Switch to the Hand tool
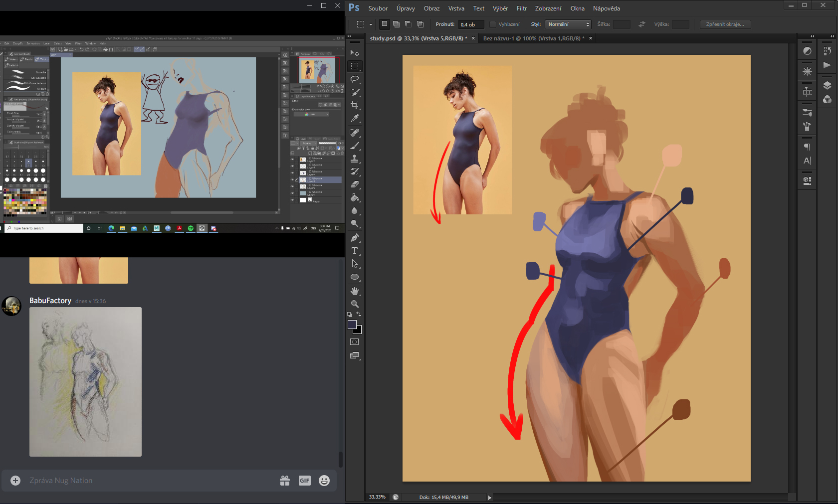 tap(355, 291)
